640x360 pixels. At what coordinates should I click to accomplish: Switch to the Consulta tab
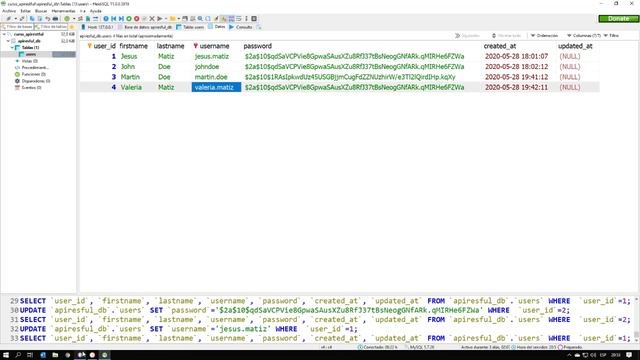(x=240, y=27)
